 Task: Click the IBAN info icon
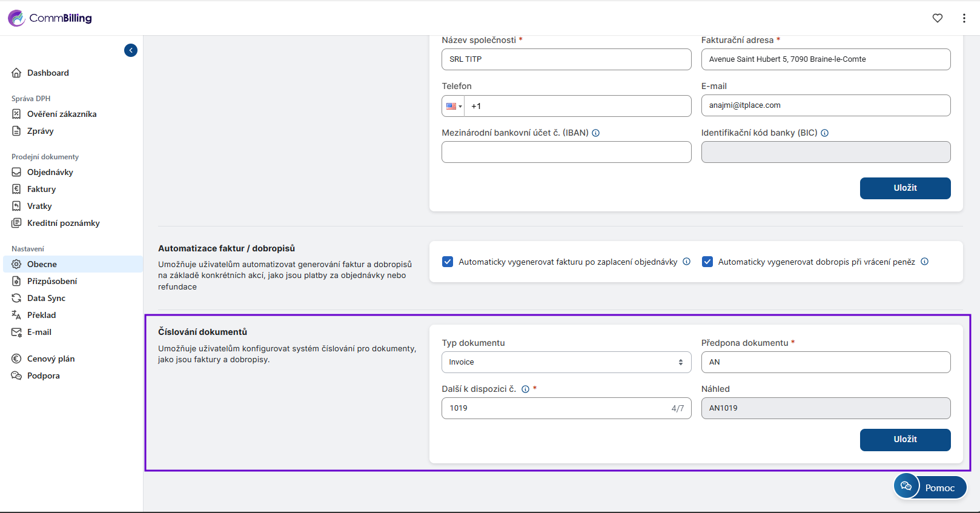point(596,133)
